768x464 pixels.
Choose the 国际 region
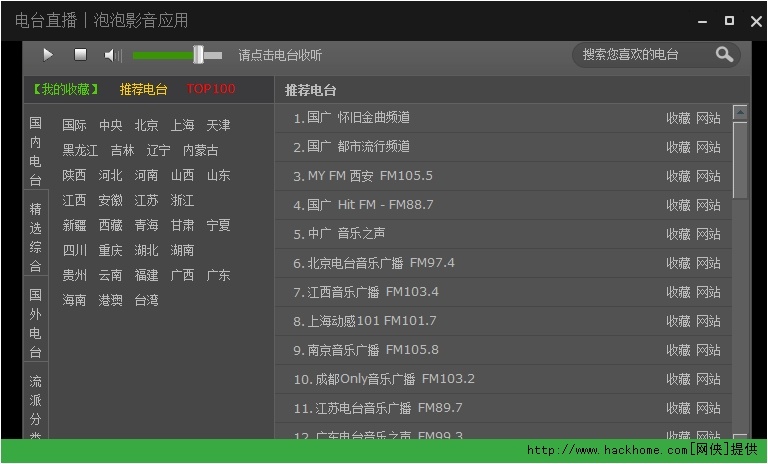point(74,125)
